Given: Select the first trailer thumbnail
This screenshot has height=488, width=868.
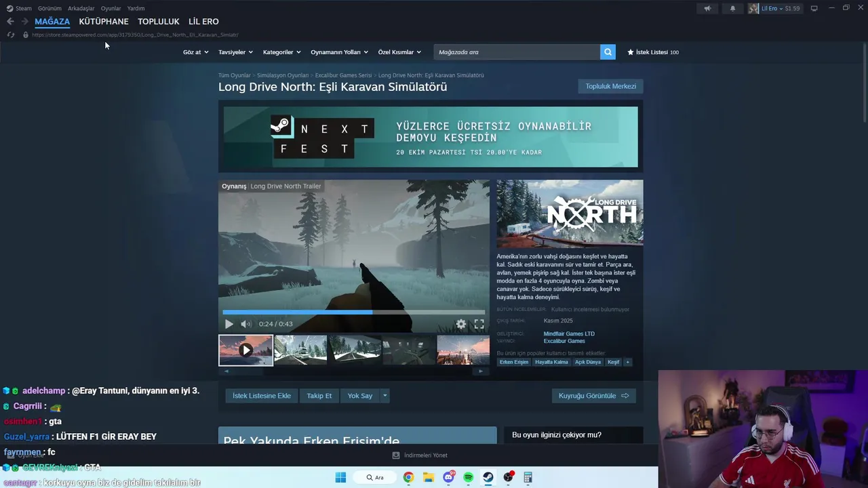Looking at the screenshot, I should point(245,350).
